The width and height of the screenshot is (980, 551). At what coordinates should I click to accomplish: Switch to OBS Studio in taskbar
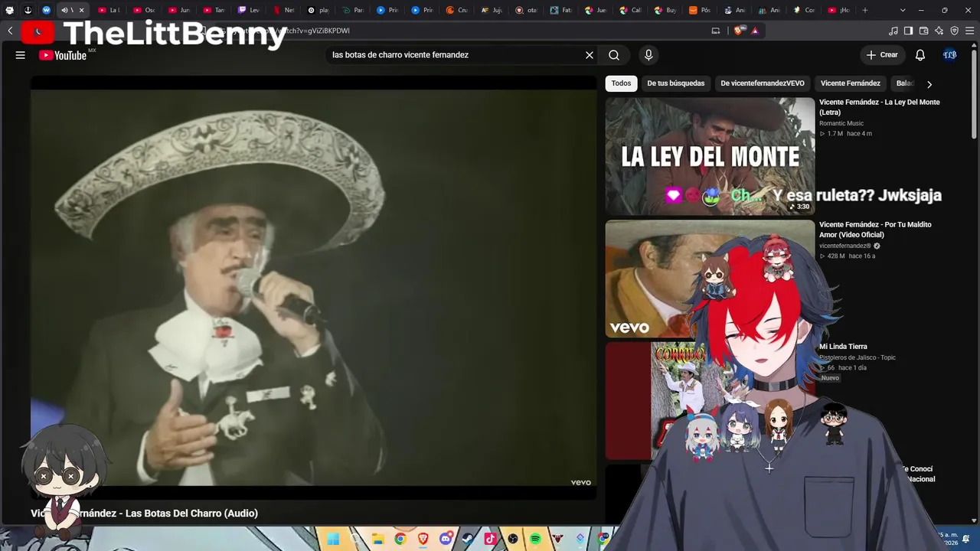point(513,540)
